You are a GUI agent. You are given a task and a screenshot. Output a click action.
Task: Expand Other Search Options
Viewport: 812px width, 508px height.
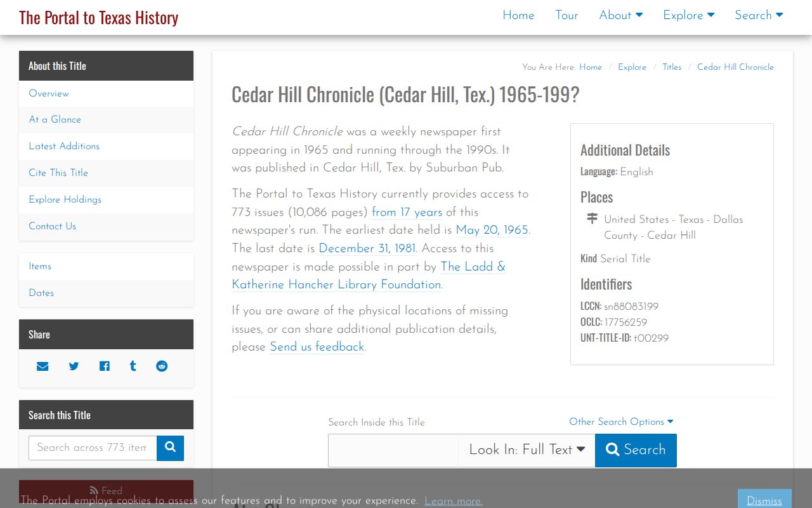click(621, 422)
